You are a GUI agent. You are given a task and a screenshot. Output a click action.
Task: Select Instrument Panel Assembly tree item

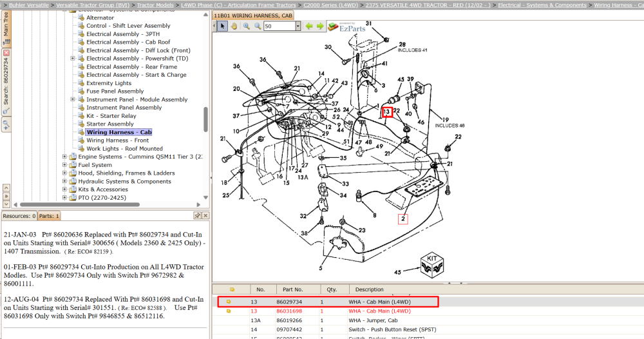click(x=124, y=108)
